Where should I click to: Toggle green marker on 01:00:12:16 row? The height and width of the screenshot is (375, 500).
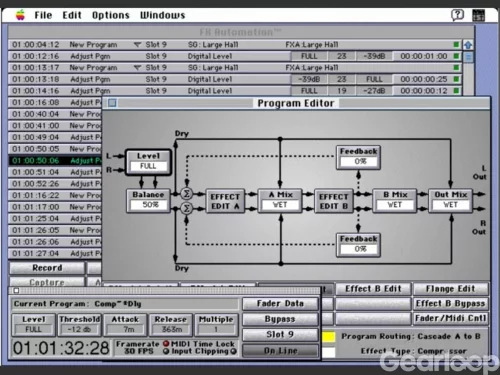[x=456, y=56]
